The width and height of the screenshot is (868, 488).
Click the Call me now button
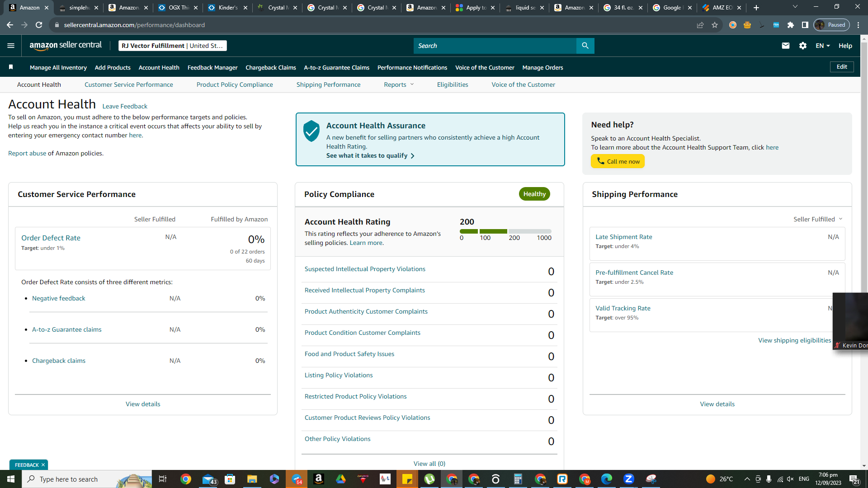[x=618, y=161]
